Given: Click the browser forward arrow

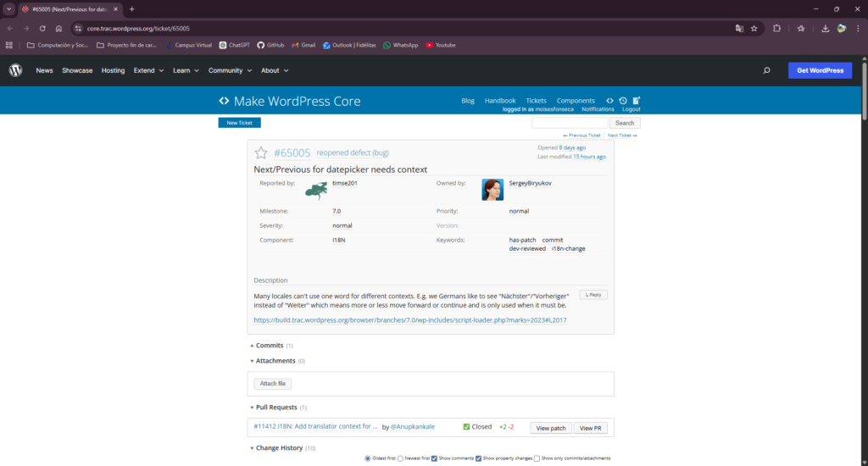Looking at the screenshot, I should (x=26, y=28).
